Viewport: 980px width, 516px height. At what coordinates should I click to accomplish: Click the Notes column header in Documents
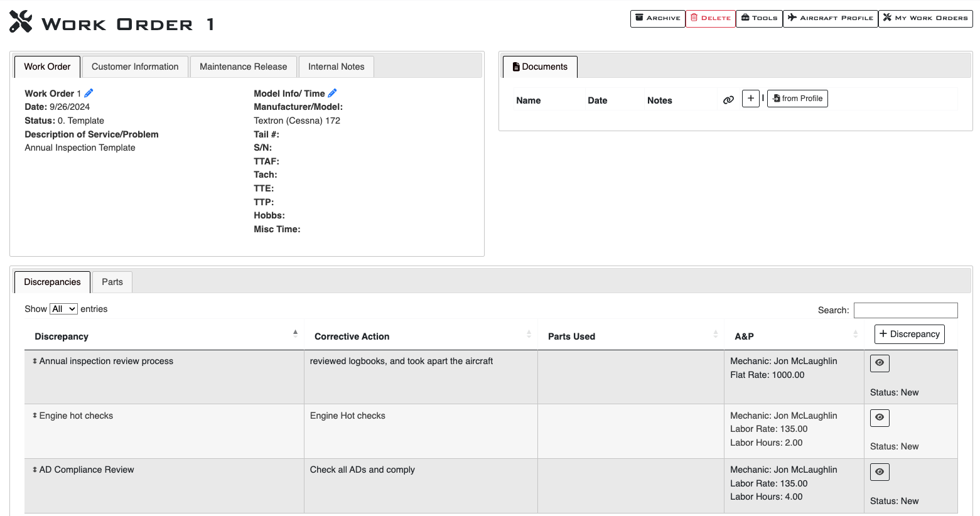659,100
